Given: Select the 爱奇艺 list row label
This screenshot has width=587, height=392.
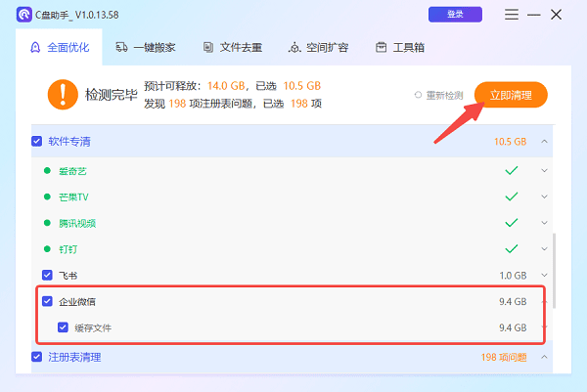Looking at the screenshot, I should click(x=72, y=171).
